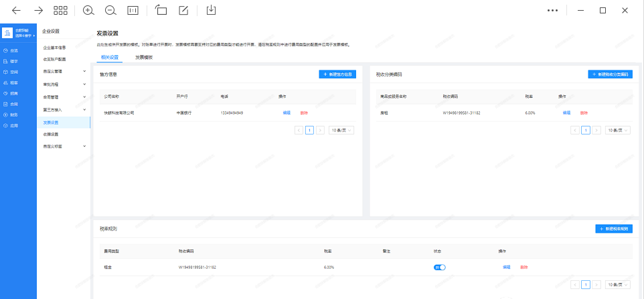Expand the 审批流程 sidebar menu
Image resolution: width=644 pixels, height=299 pixels.
(63, 84)
